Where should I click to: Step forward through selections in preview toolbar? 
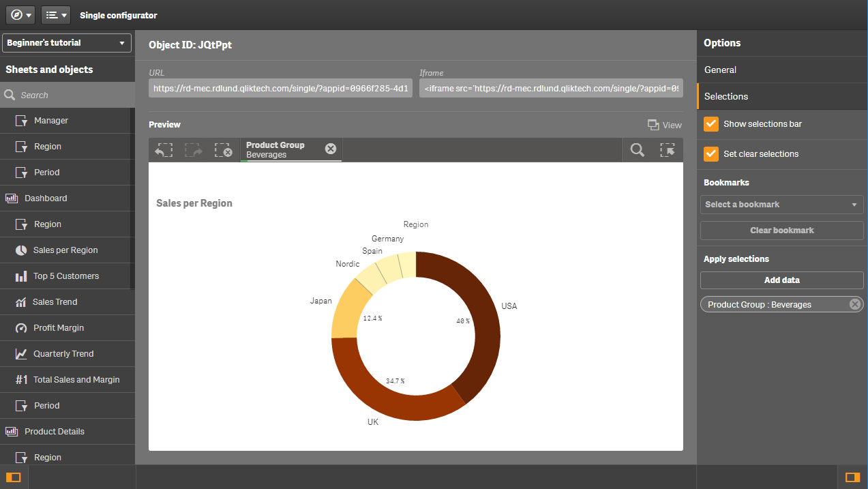195,149
